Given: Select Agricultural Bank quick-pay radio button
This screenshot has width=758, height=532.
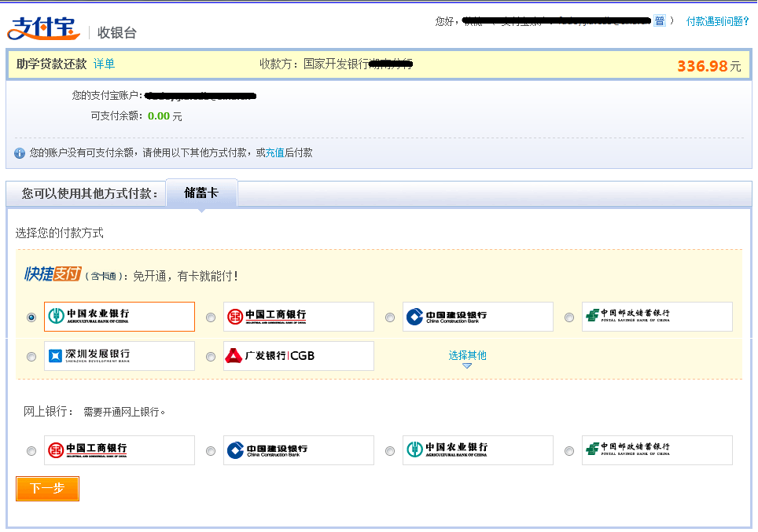Looking at the screenshot, I should point(31,317).
